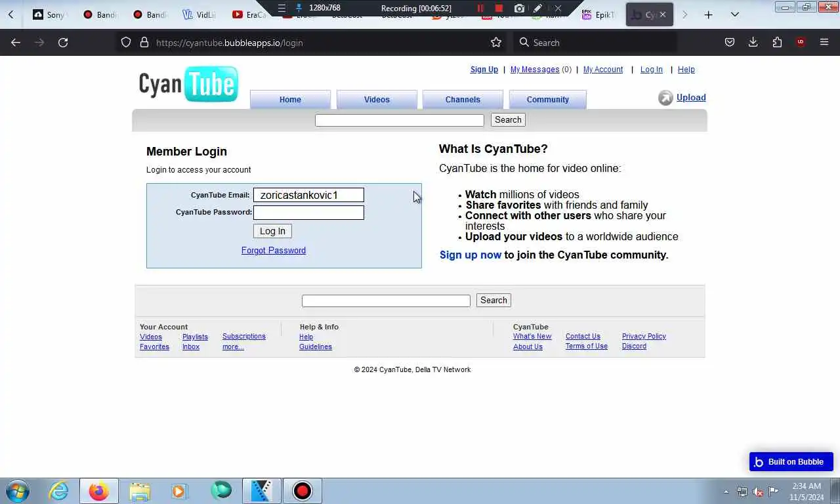Open a new tab with plus icon
This screenshot has width=840, height=504.
(x=708, y=14)
